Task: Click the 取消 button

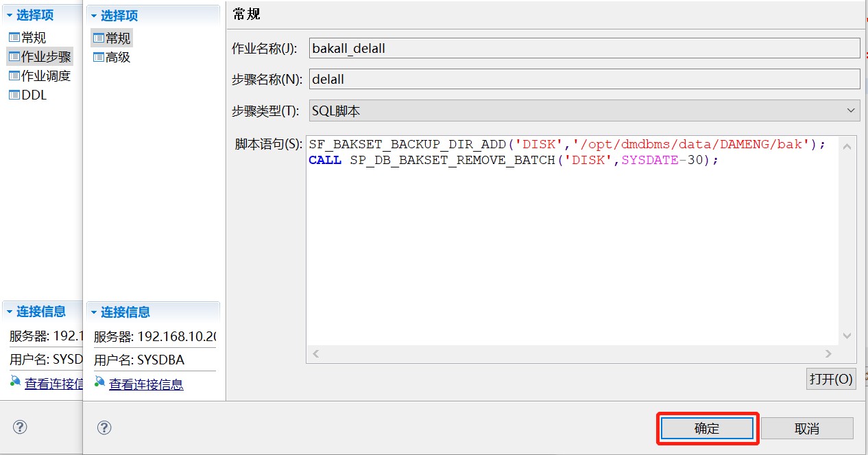Action: point(807,428)
